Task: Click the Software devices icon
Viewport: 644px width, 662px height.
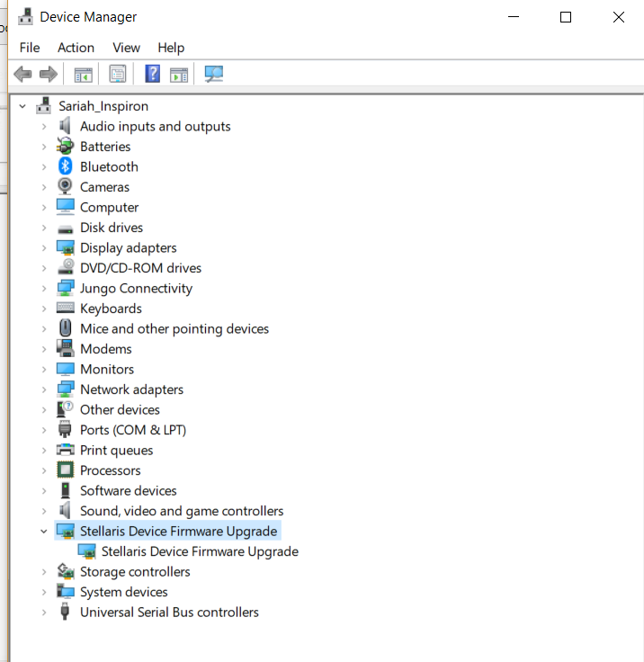Action: pyautogui.click(x=65, y=490)
